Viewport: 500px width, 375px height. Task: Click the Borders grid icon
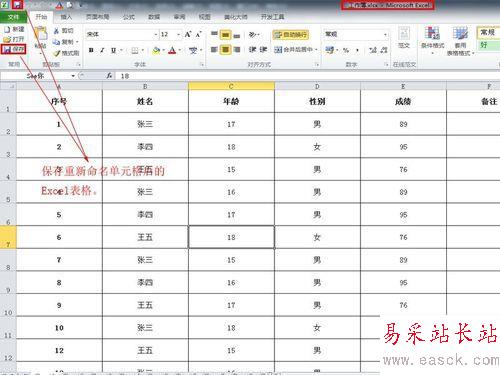pos(135,50)
